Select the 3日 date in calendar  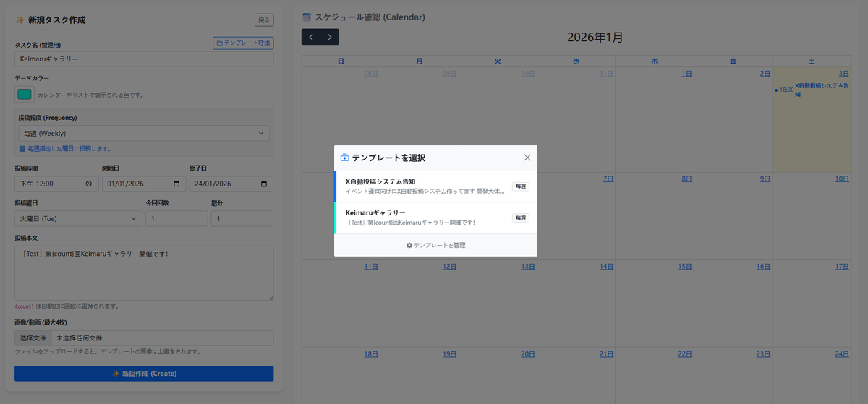click(843, 74)
